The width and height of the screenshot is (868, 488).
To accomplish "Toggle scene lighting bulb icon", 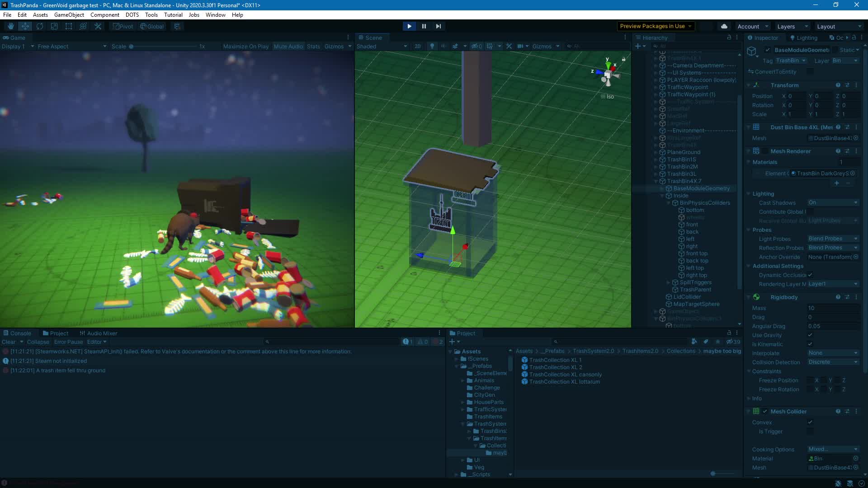I will tap(432, 46).
